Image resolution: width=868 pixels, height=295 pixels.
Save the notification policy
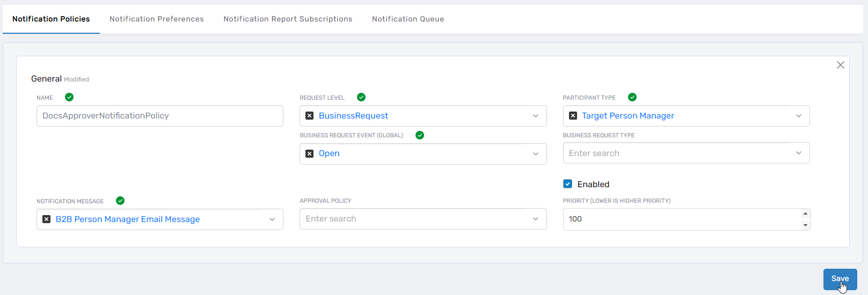tap(840, 279)
